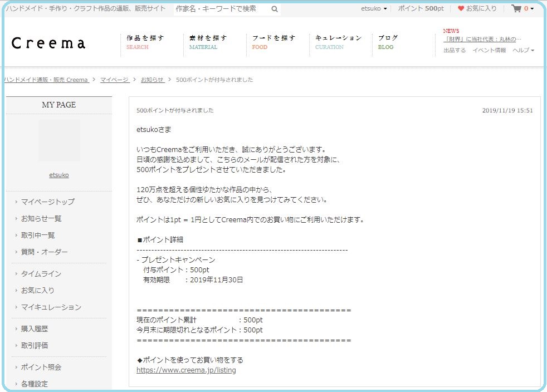The height and width of the screenshot is (392, 547).
Task: Expand the etsuko account dropdown
Action: [x=374, y=8]
